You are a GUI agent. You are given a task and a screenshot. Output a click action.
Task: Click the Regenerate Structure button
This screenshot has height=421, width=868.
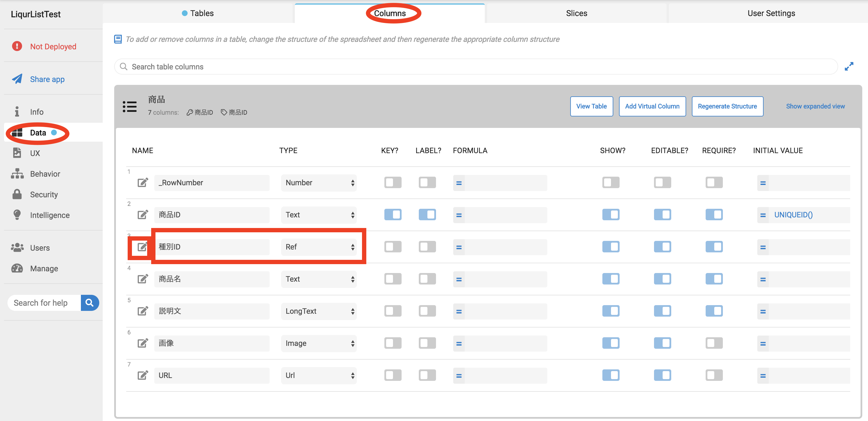(727, 106)
